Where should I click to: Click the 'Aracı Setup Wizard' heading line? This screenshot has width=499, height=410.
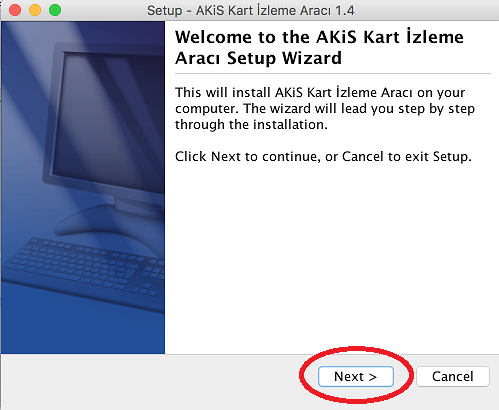(258, 58)
